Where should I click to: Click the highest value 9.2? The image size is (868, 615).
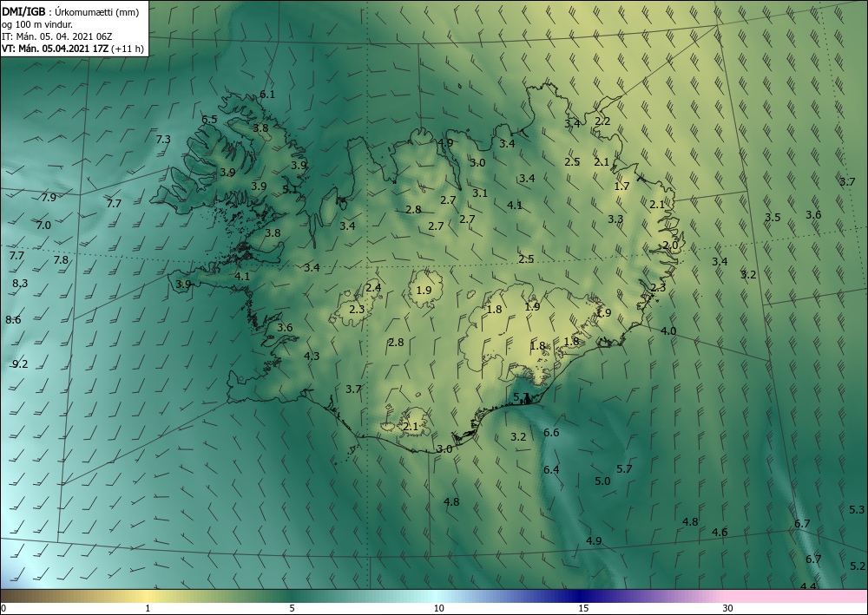click(x=20, y=363)
